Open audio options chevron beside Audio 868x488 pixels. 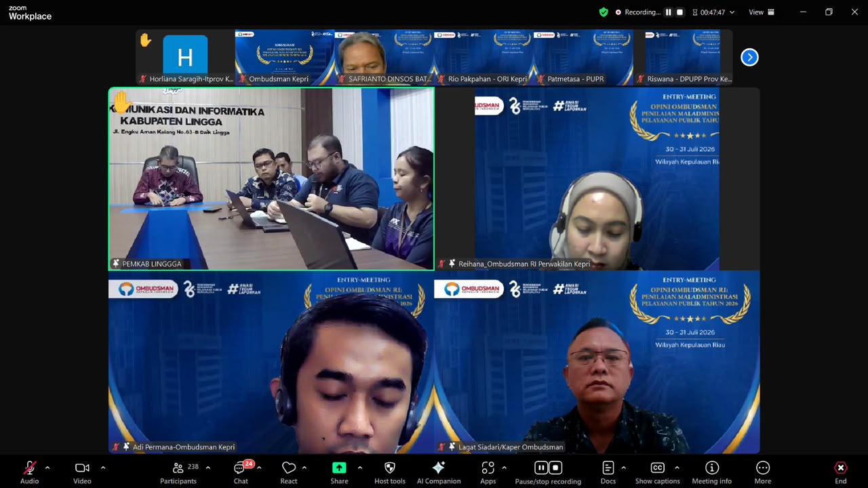47,468
